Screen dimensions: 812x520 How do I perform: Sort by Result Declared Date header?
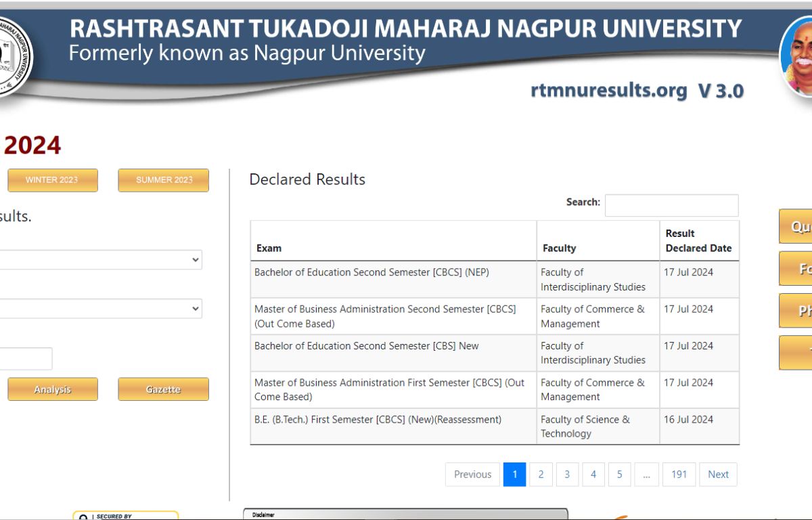click(699, 241)
